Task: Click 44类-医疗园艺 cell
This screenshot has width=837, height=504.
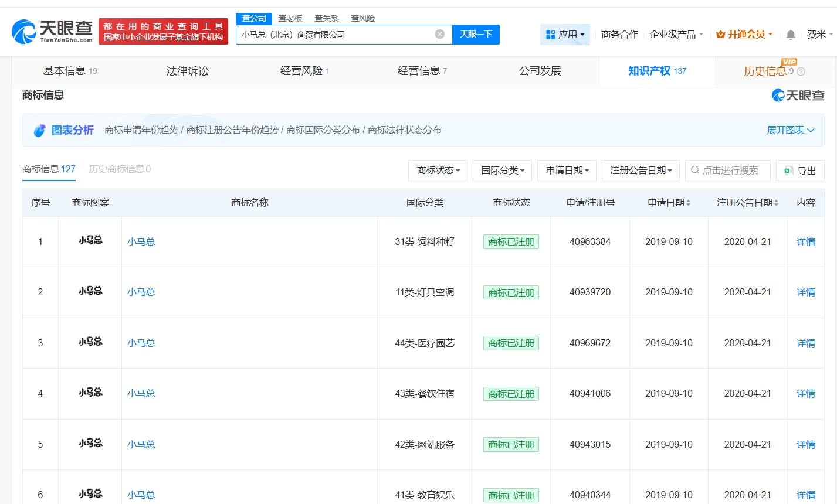Action: (425, 343)
